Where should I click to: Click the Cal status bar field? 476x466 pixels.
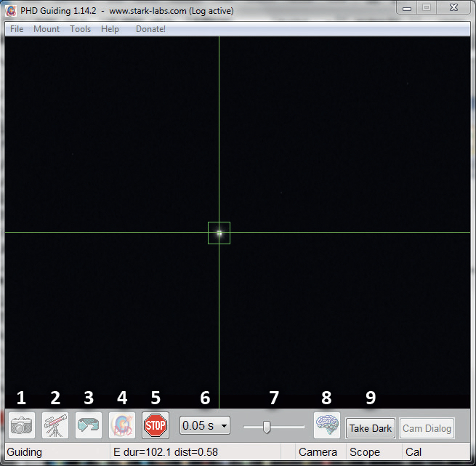click(414, 452)
